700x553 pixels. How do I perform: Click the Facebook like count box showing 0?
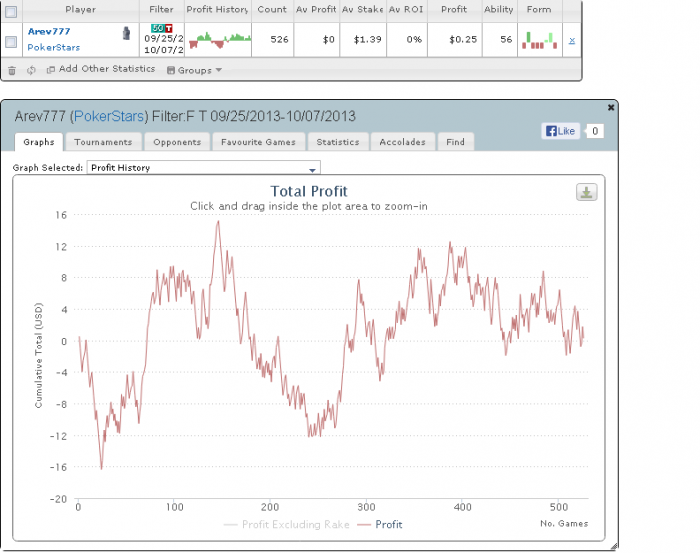click(x=595, y=131)
